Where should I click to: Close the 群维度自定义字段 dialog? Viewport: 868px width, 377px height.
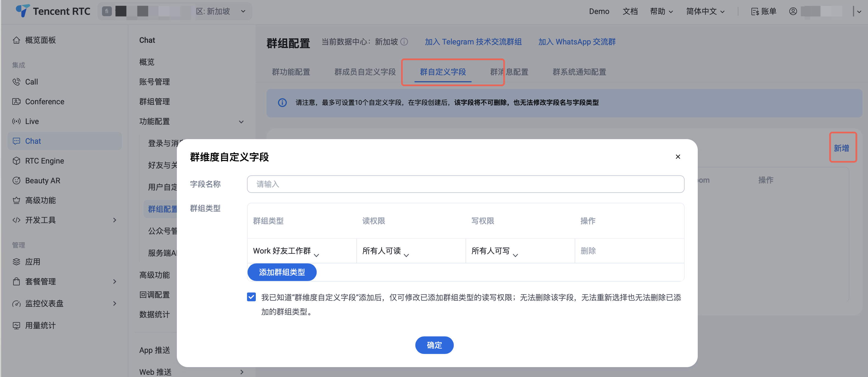tap(678, 157)
